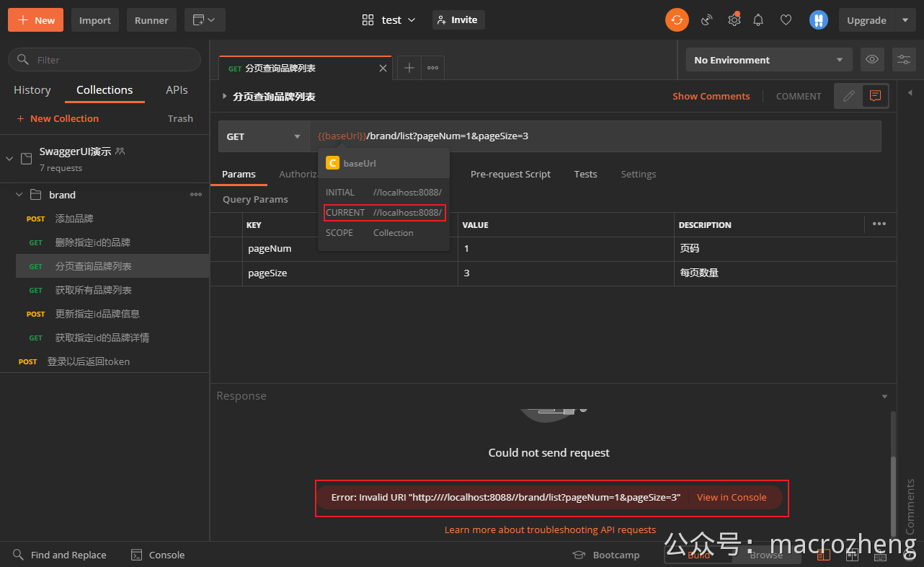
Task: Open the manage environments sliders icon
Action: [904, 60]
